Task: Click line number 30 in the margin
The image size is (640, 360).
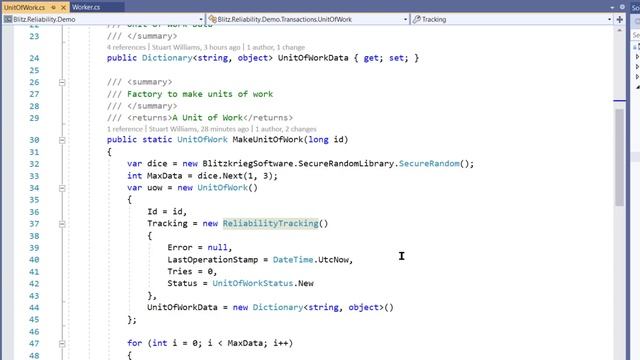Action: pyautogui.click(x=34, y=140)
